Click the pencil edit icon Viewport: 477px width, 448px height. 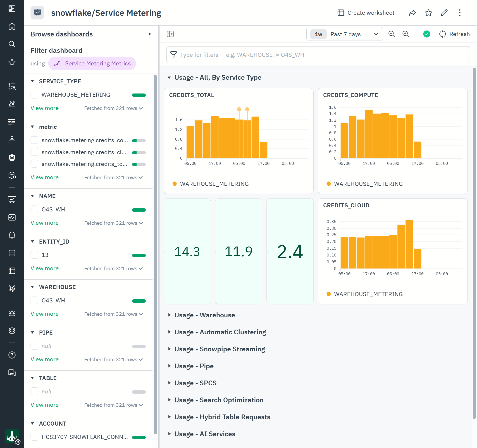tap(444, 13)
